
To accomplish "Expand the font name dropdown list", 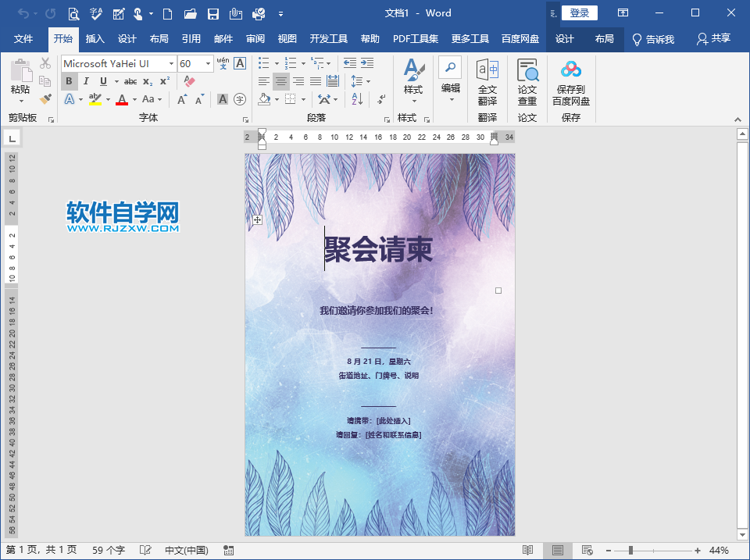I will pyautogui.click(x=171, y=63).
